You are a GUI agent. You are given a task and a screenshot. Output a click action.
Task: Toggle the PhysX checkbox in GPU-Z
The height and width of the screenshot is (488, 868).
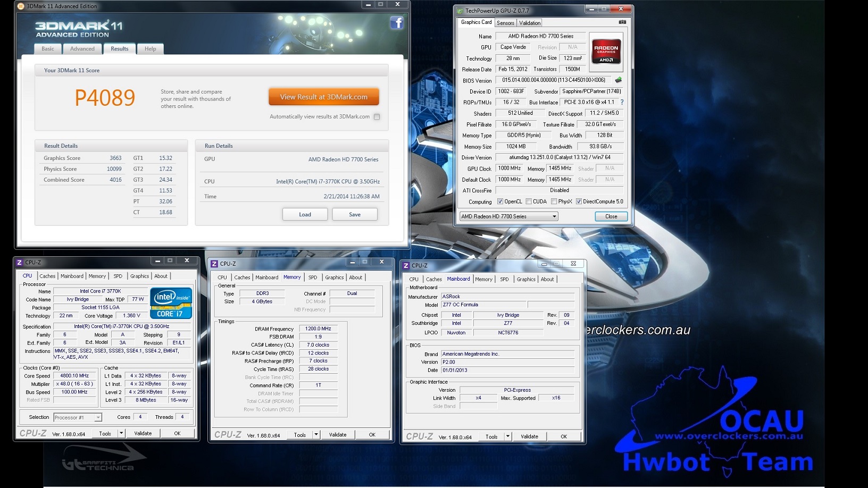554,201
